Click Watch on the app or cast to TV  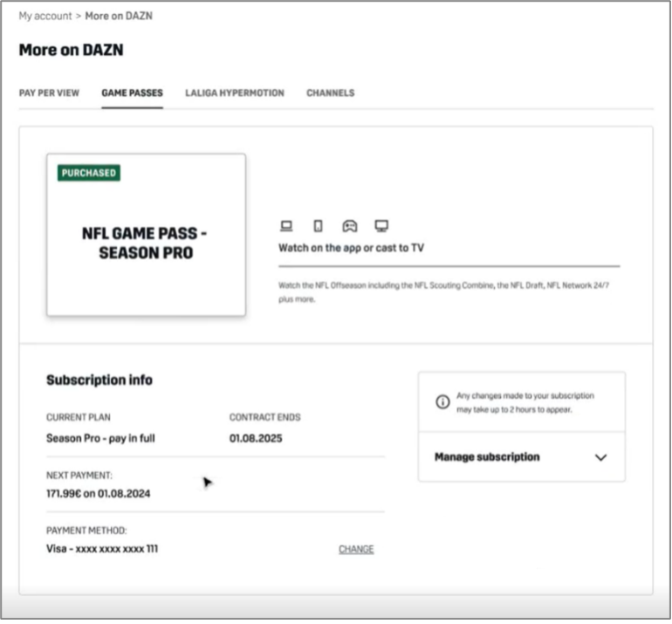(352, 248)
